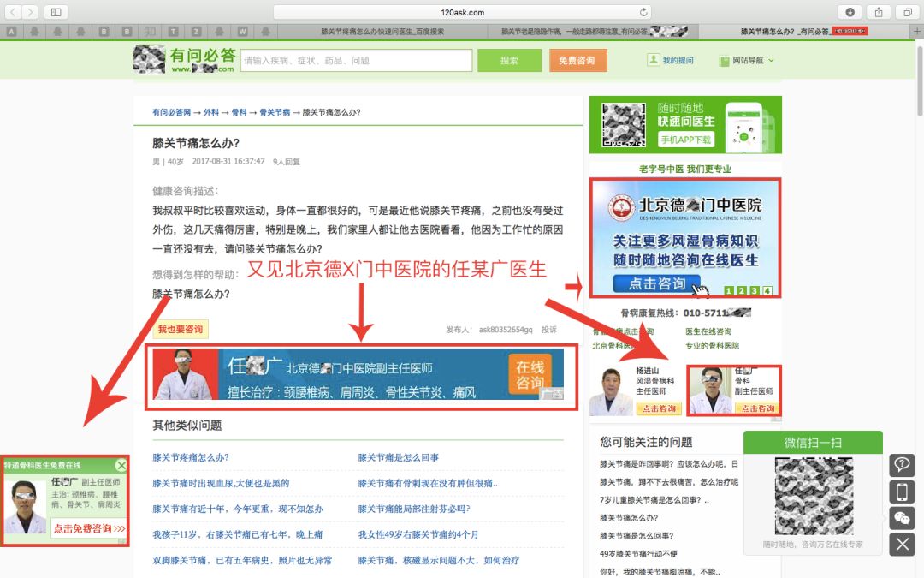Click the browser back arrow
Viewport: 924px width, 578px height.
(14, 12)
